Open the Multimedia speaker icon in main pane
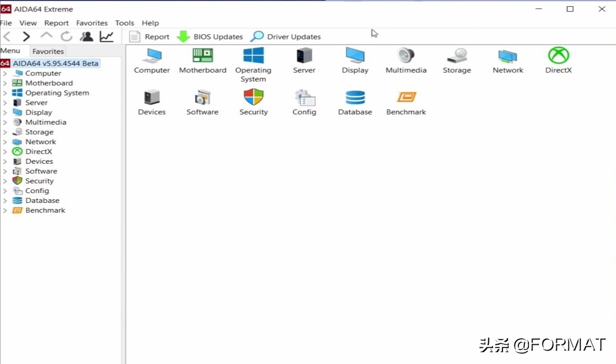 click(406, 56)
